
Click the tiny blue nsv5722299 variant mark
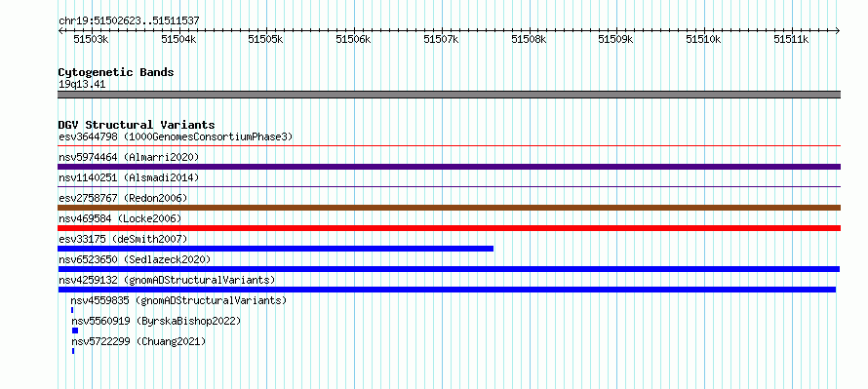[73, 351]
